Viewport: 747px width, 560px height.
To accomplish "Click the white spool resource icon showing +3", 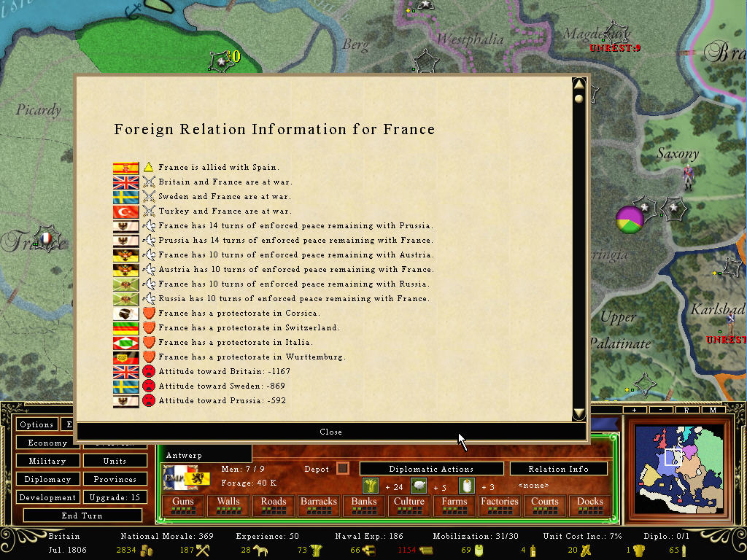I will point(467,486).
